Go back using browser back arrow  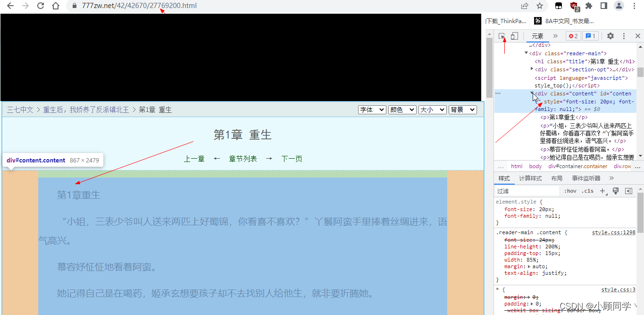pos(10,6)
